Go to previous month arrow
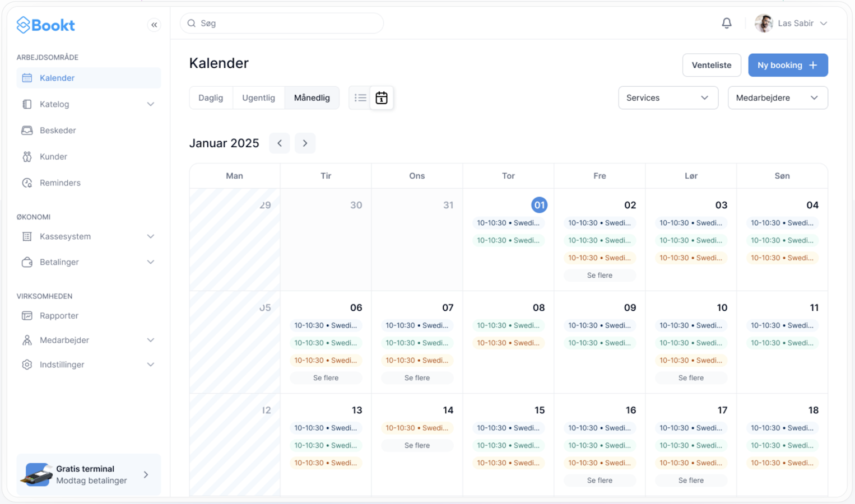 (280, 143)
